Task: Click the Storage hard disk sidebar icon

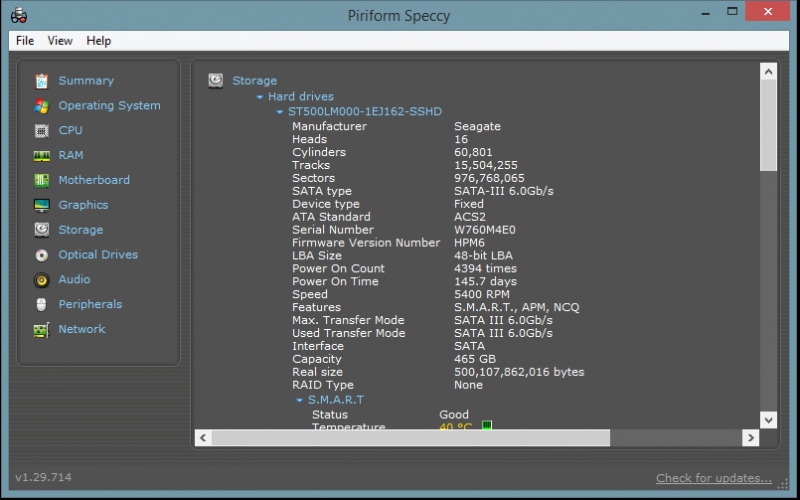Action: click(41, 230)
